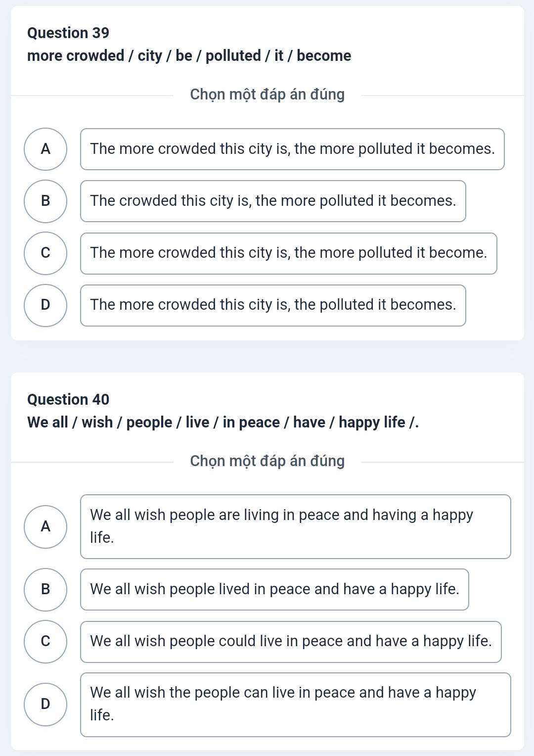The width and height of the screenshot is (534, 756).
Task: Select radio option B for Question 39
Action: pos(45,201)
